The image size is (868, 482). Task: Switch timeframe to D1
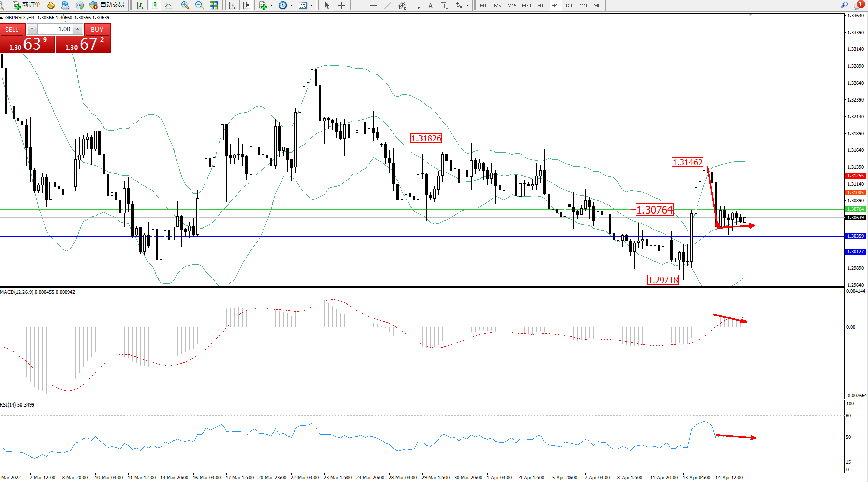[x=569, y=5]
